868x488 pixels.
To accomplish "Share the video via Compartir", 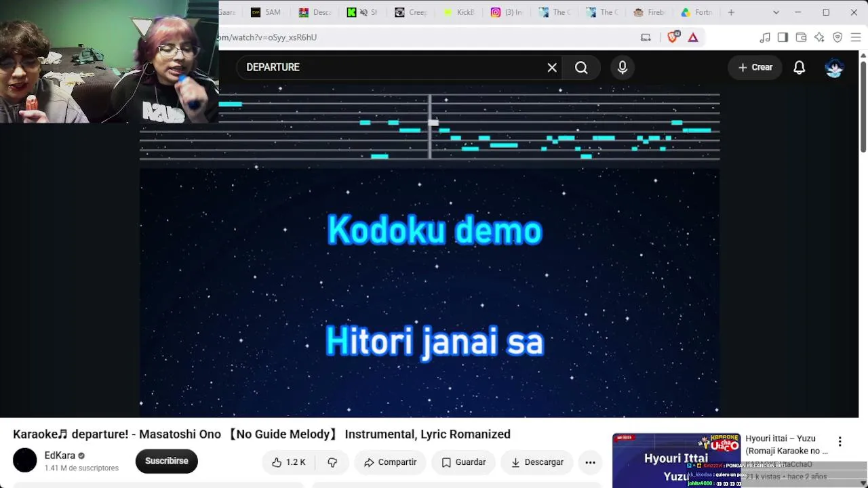I will [x=390, y=462].
